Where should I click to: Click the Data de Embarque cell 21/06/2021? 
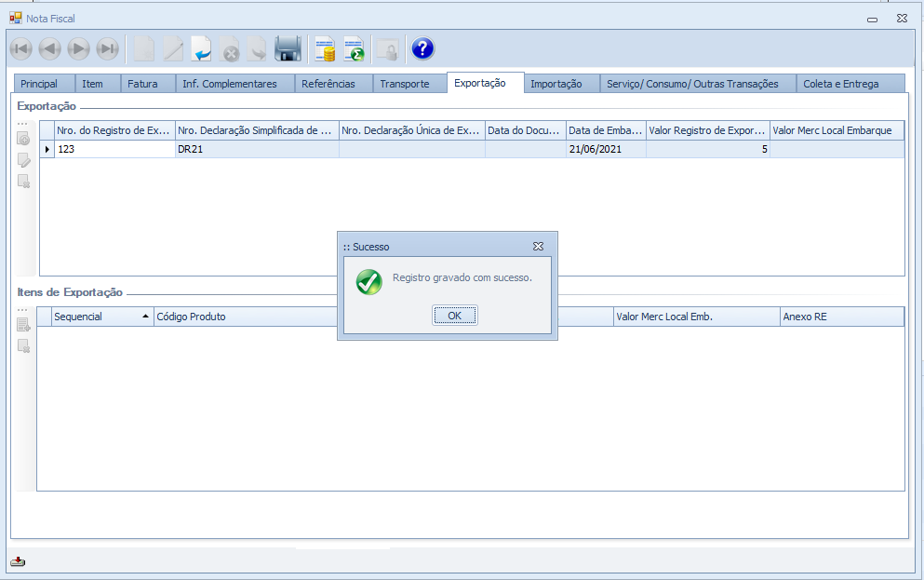tap(606, 149)
